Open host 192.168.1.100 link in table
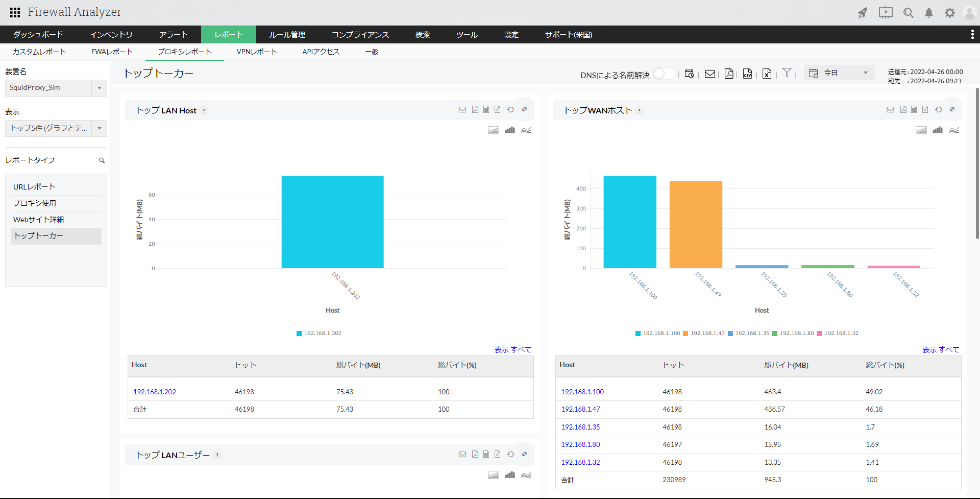 tap(582, 392)
